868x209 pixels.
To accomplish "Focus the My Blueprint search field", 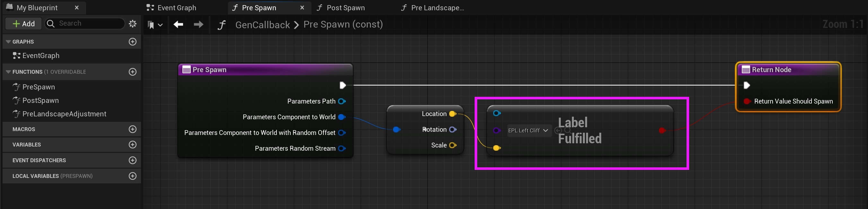I will click(85, 23).
